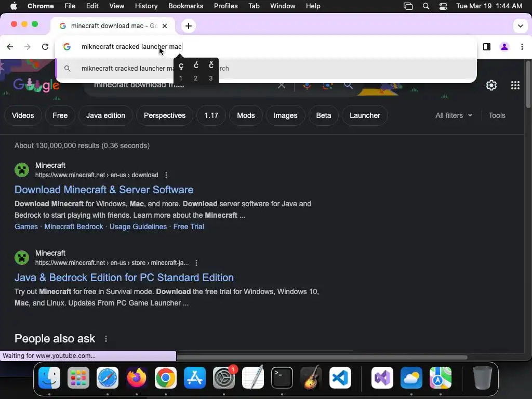Open Spotlight search in menu bar
This screenshot has width=532, height=399.
coord(426,6)
